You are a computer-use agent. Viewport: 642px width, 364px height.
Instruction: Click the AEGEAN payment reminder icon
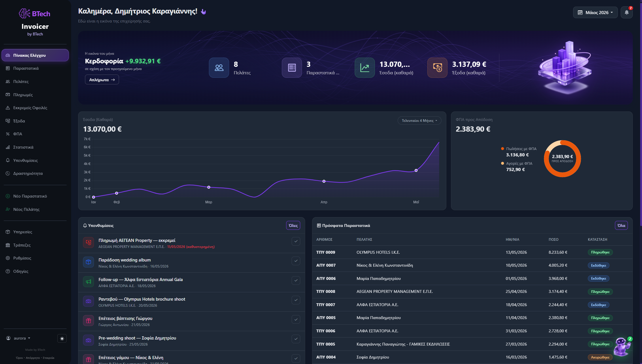(88, 243)
